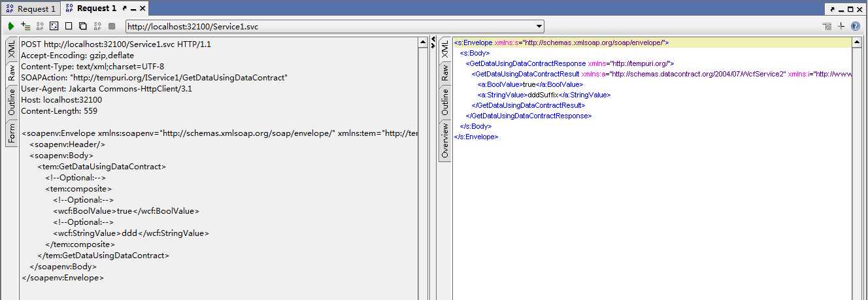Open online help question mark icon
Screen dimensions: 868x300
[855, 26]
